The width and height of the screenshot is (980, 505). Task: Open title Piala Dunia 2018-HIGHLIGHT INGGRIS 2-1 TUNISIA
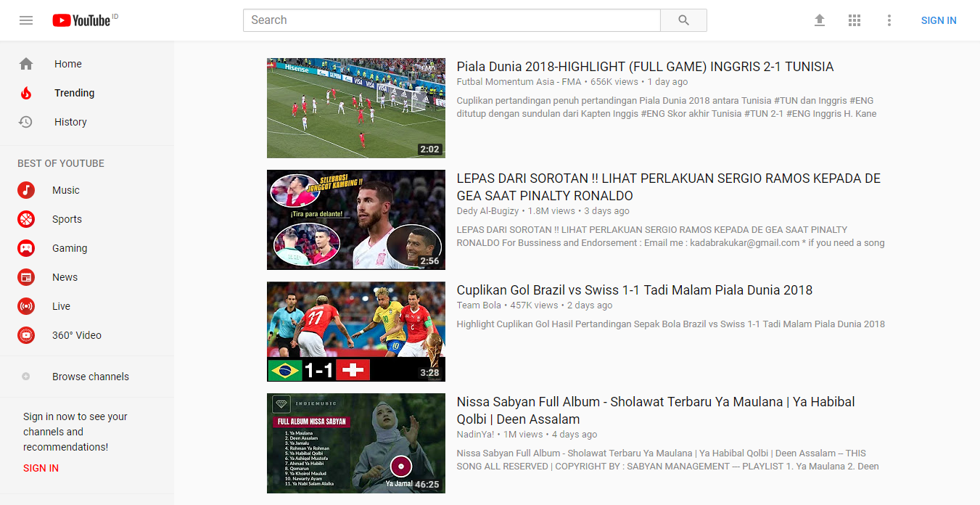(645, 67)
